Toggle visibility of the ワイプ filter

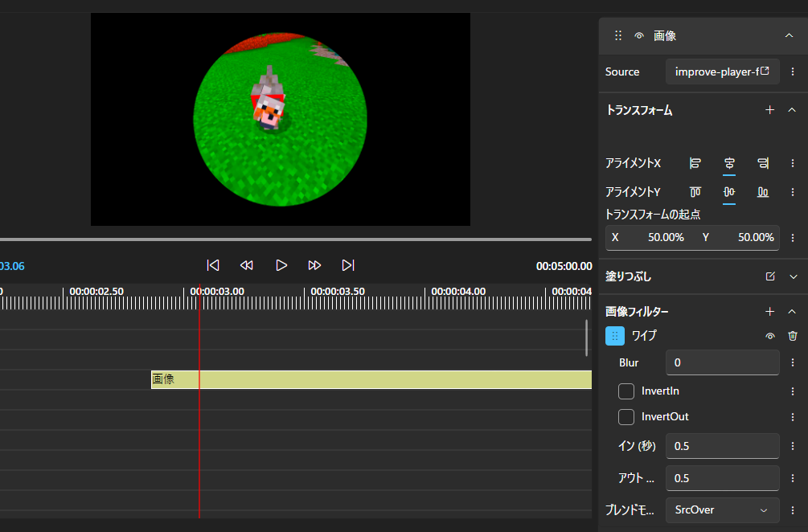[x=770, y=336]
